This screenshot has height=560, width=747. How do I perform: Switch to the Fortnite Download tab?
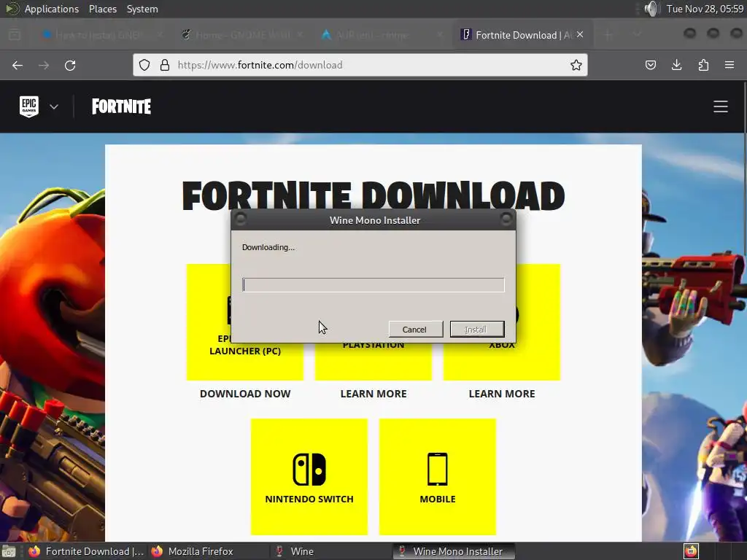[517, 35]
